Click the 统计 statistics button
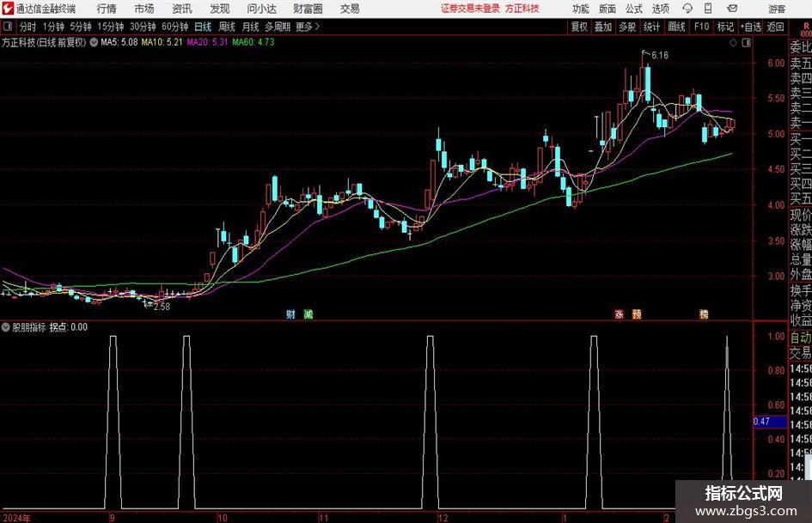Screen dimensions: 812x523 651,27
